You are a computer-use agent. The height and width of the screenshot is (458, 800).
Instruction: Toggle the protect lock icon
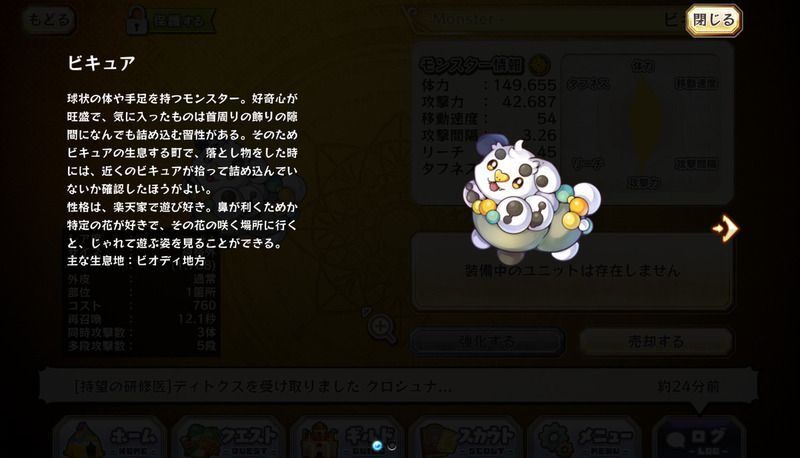pos(137,20)
